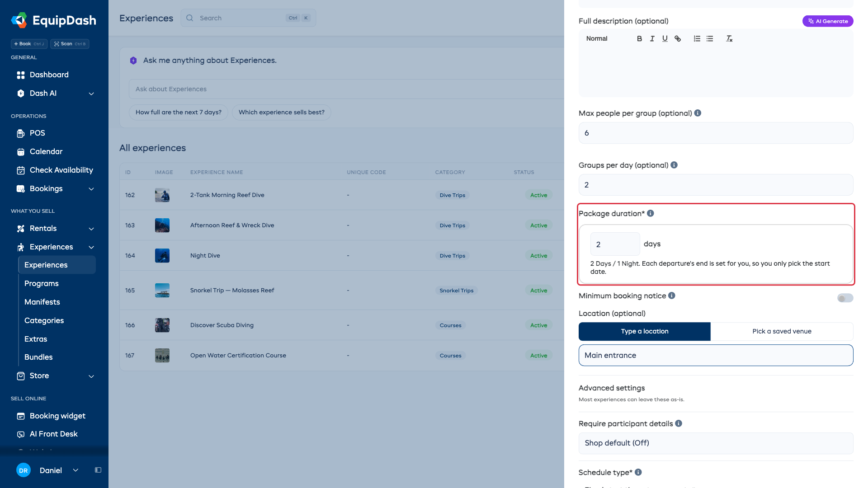Insert a bulleted list in the description

click(x=710, y=39)
